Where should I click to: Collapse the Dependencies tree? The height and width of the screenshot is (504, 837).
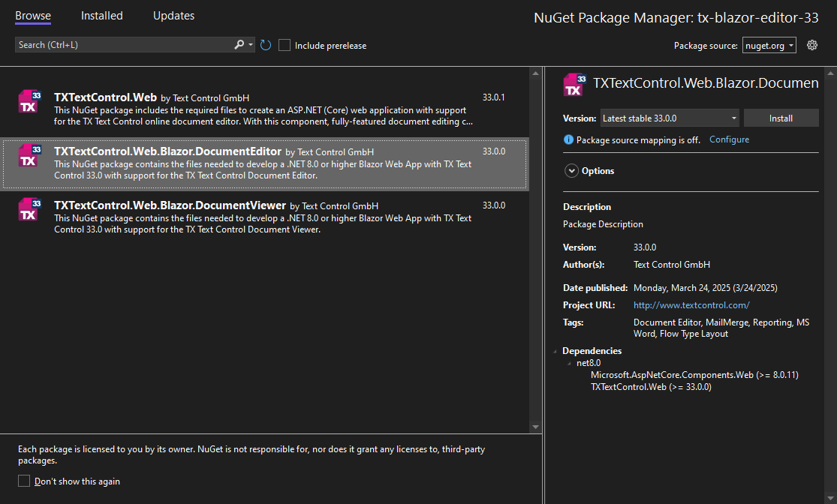coord(555,351)
